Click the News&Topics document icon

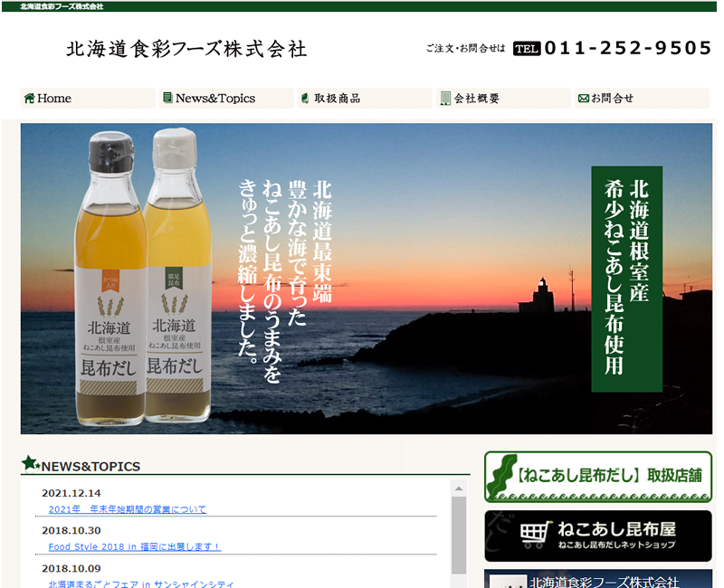(167, 98)
